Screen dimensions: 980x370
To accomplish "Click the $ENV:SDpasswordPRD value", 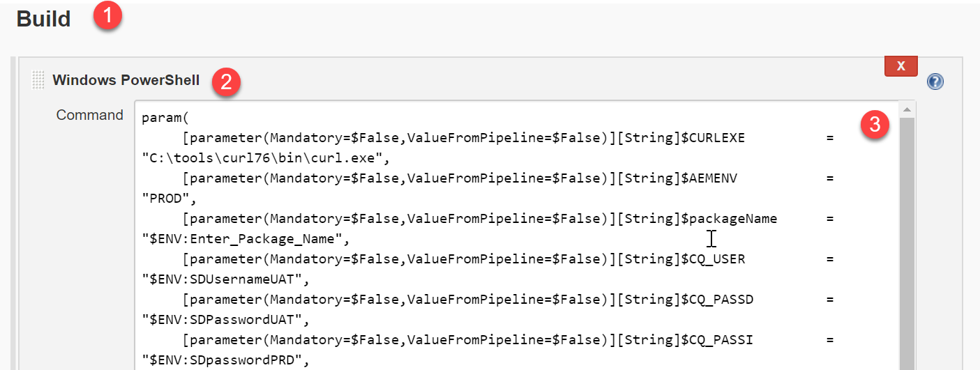I will 224,361.
